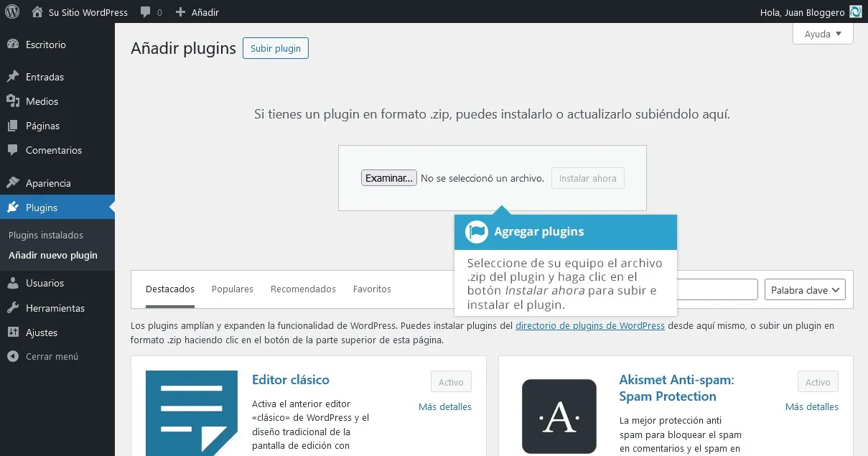Click the Usuarios person icon
The width and height of the screenshot is (868, 456).
pos(13,284)
